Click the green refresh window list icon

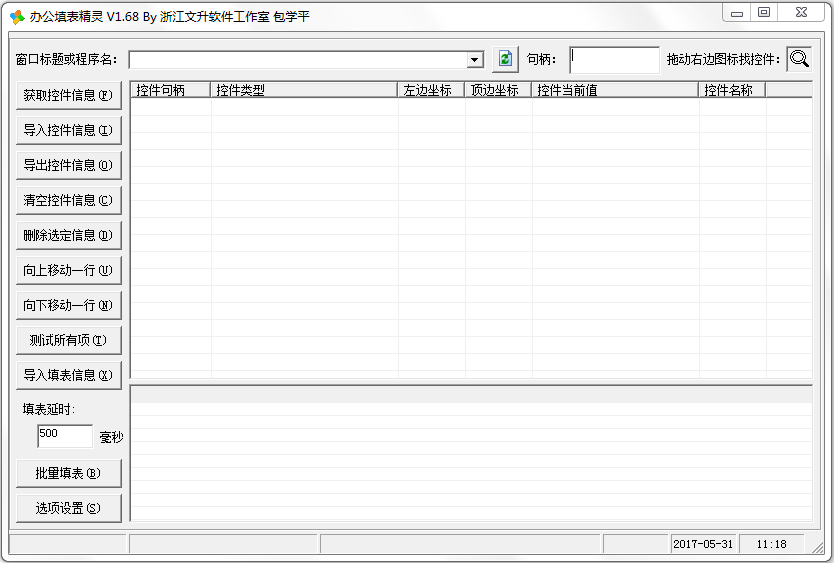[x=505, y=59]
